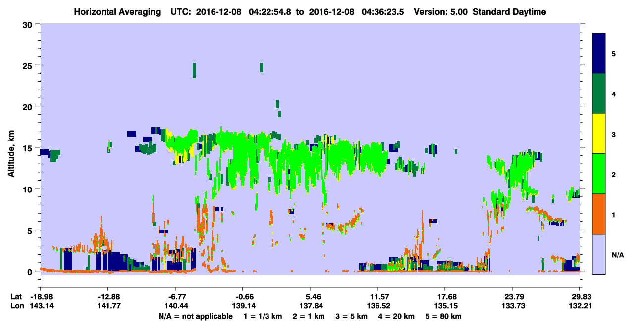Click latitude value 17.68

tap(445, 297)
